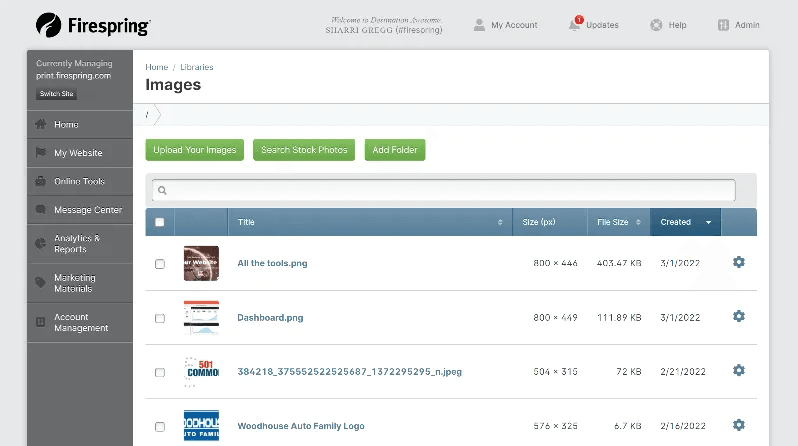
Task: Click the Search Stock Photos button
Action: (304, 150)
